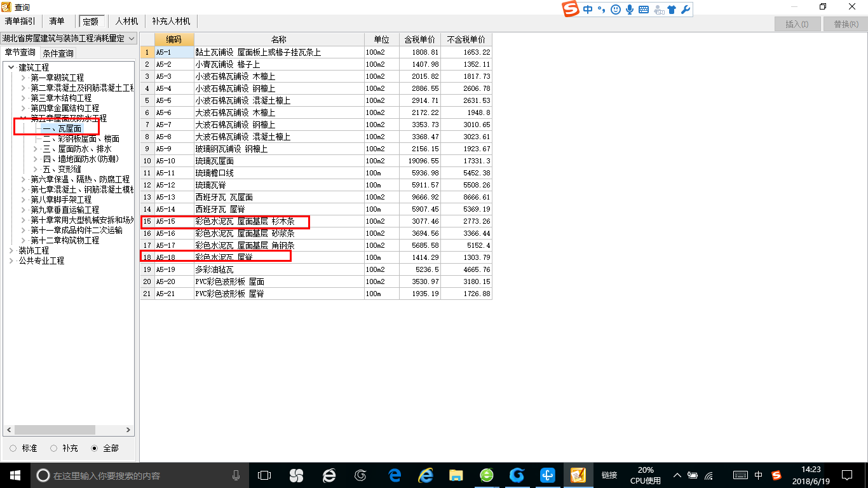Expand 第一章砌筑工程 node
Screen dimensions: 868x488
[x=24, y=78]
